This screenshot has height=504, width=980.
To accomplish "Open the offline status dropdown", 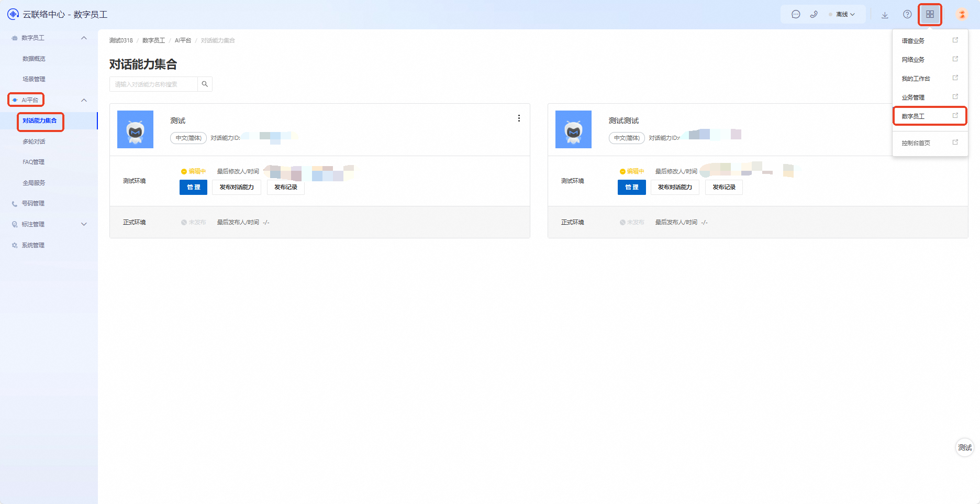I will click(842, 15).
